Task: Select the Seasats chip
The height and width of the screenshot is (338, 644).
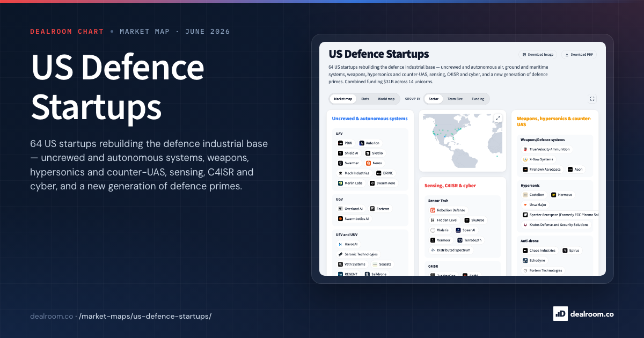Action: point(382,264)
